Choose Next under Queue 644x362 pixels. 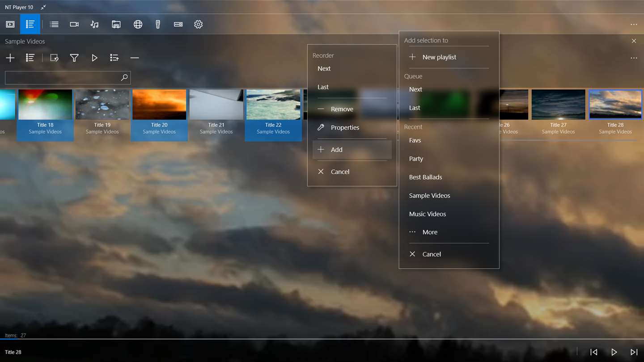click(x=449, y=89)
